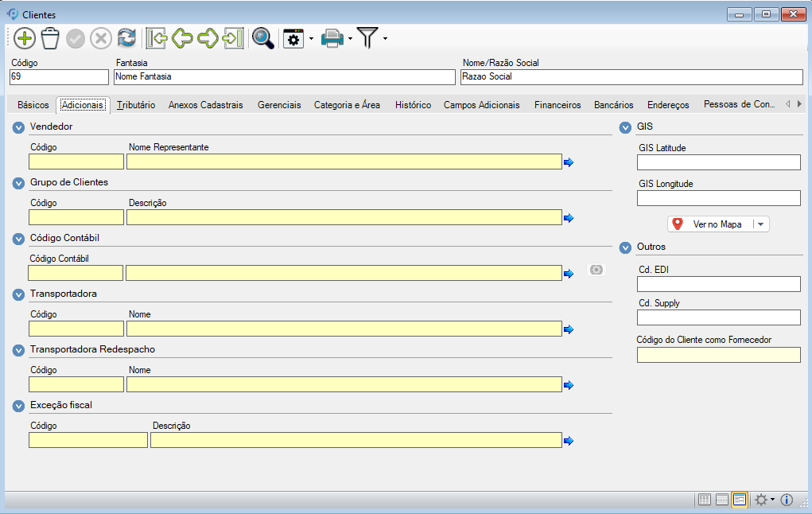Viewport: 812px width, 514px height.
Task: Open the Financeiros tab
Action: (558, 105)
